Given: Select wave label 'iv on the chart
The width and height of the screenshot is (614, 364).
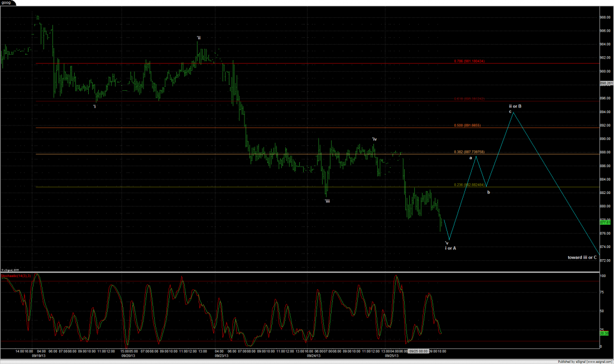Looking at the screenshot, I should tap(375, 139).
